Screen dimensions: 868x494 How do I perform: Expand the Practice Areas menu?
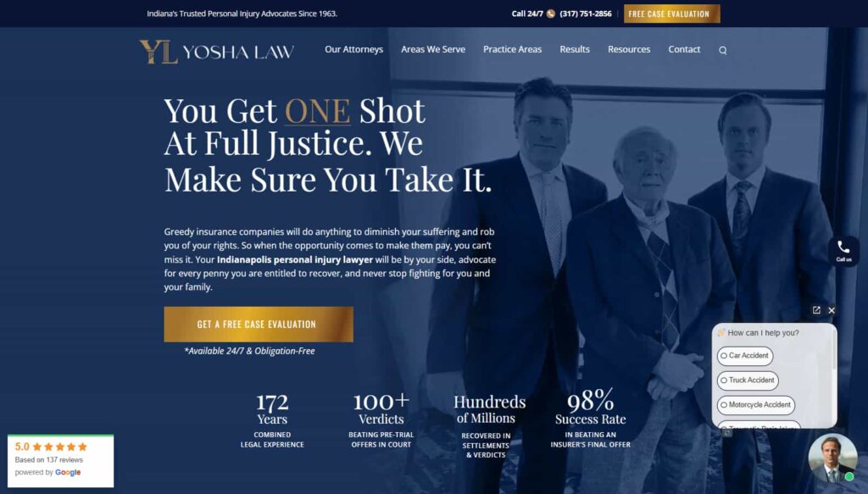click(512, 49)
